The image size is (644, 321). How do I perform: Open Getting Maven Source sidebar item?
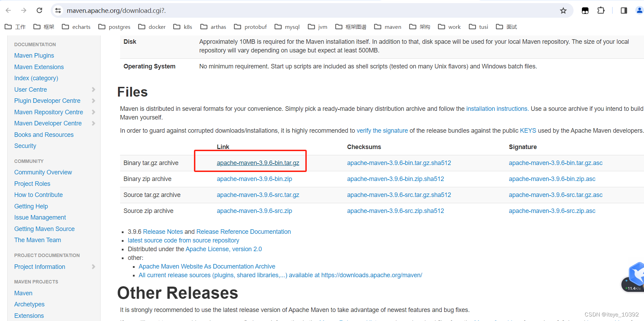click(x=44, y=229)
